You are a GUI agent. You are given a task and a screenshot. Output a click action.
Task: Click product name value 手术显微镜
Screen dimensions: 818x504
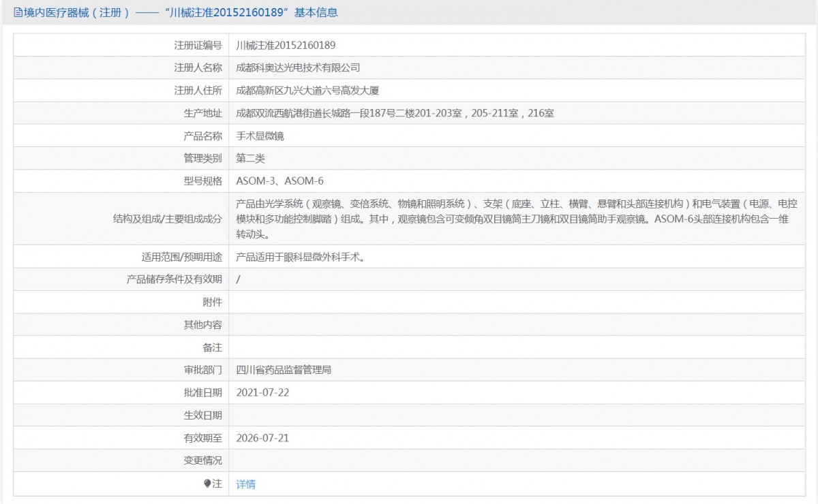point(260,136)
